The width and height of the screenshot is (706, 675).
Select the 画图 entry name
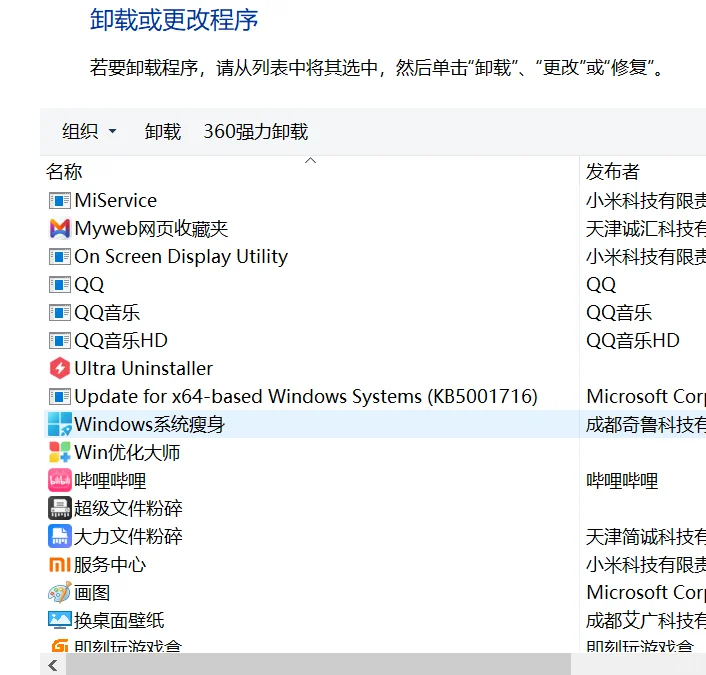[x=92, y=592]
